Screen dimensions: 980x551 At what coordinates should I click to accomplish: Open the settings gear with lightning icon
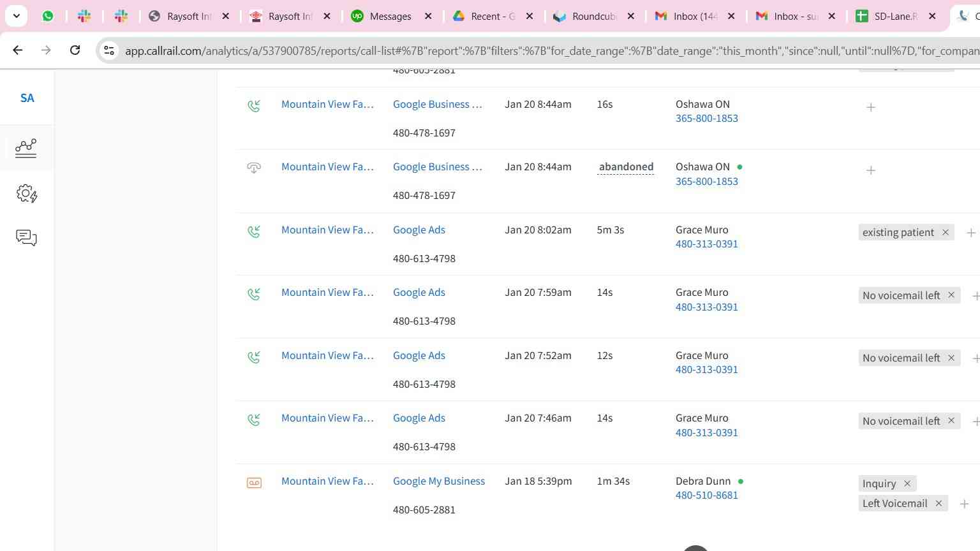click(26, 194)
